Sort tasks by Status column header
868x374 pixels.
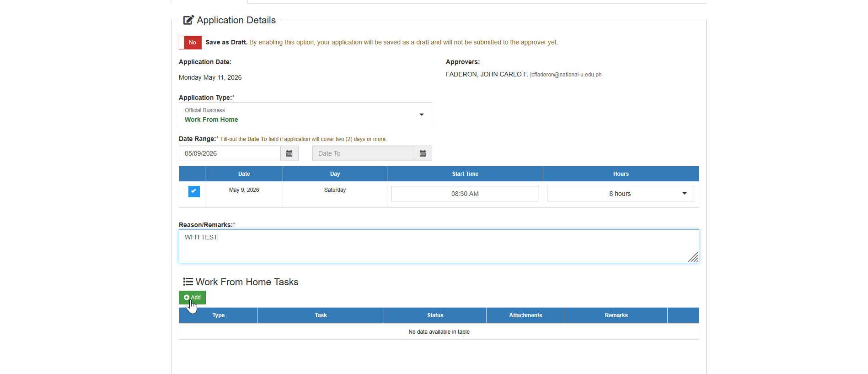point(435,315)
